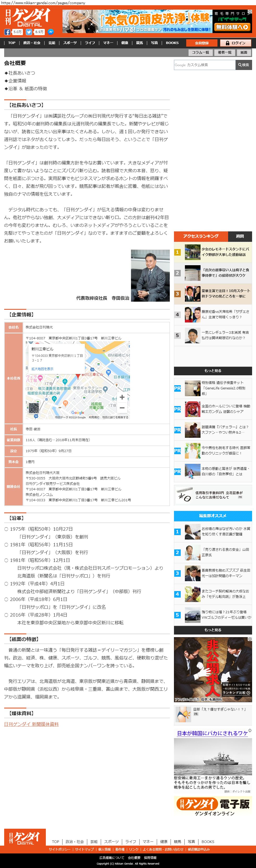Open the マネー menu item
The image size is (256, 868).
click(108, 43)
